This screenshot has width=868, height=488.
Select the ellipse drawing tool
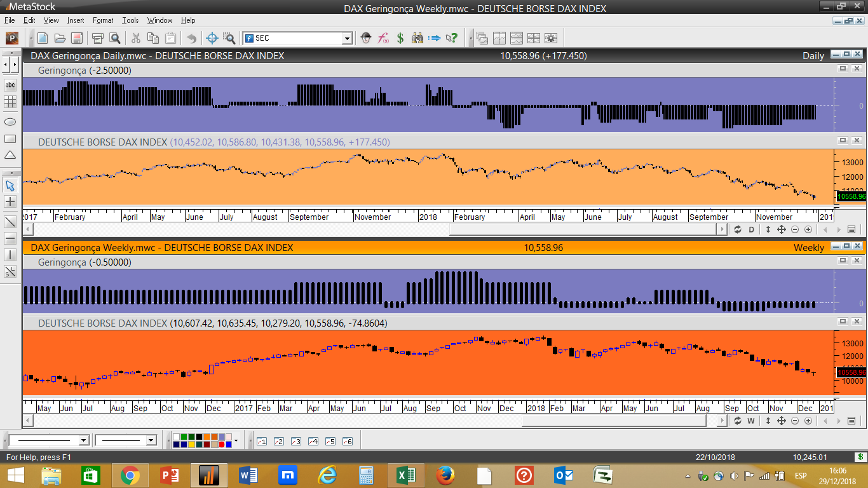pos(10,121)
